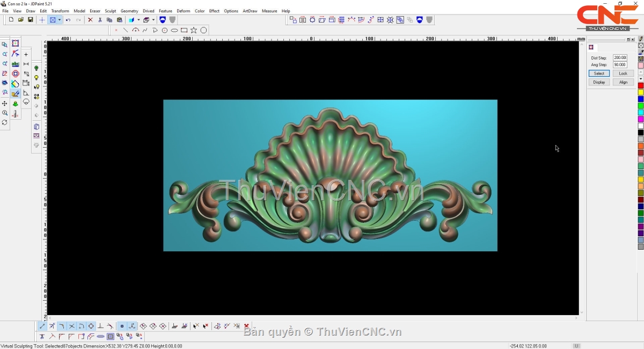Click the red X delete icon
644x349 pixels.
pos(90,20)
